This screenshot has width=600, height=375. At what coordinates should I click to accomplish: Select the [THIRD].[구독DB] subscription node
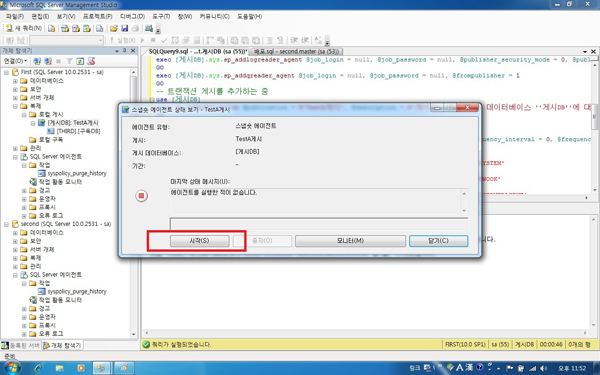pos(78,131)
